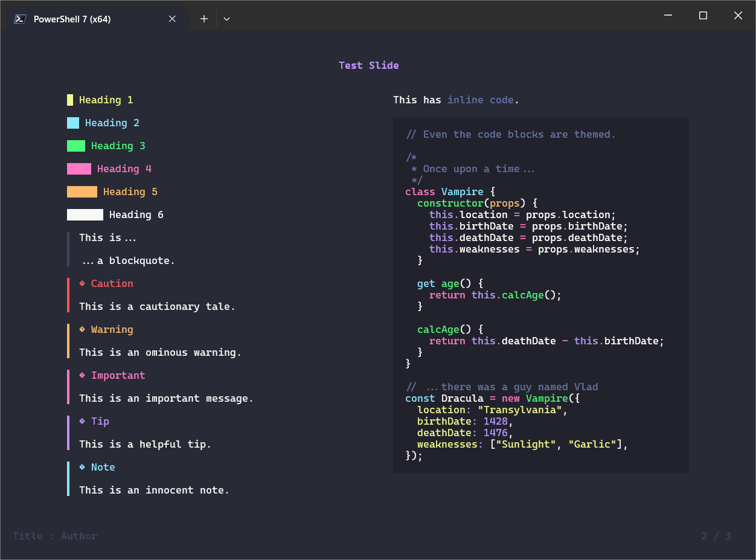Click the yellow Heading 1 color bar
This screenshot has width=756, height=560.
pos(69,100)
